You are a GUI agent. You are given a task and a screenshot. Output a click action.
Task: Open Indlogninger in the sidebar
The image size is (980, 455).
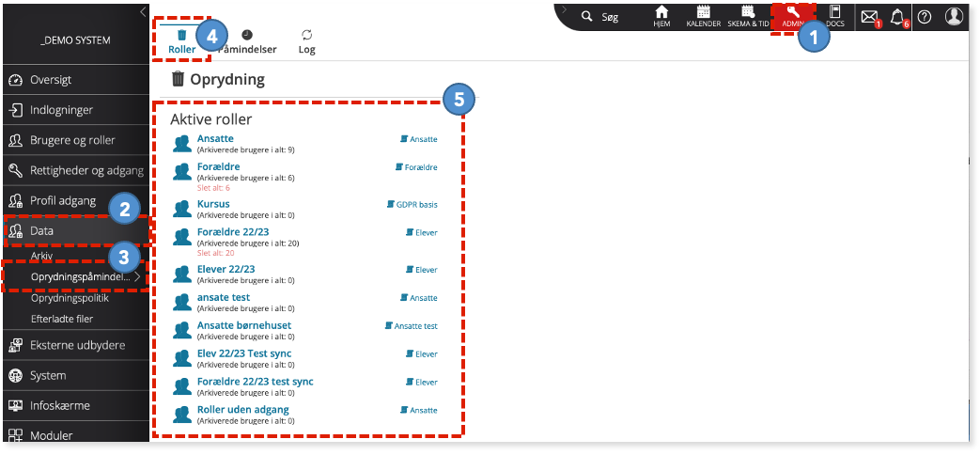coord(76,110)
